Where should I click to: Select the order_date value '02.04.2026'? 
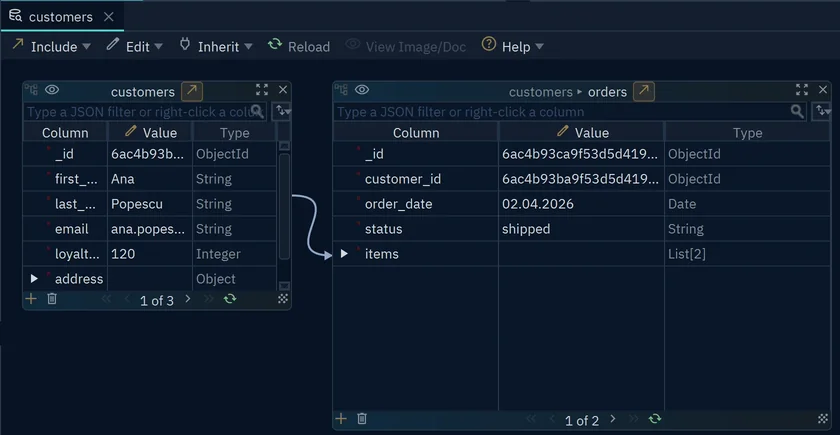[581, 204]
